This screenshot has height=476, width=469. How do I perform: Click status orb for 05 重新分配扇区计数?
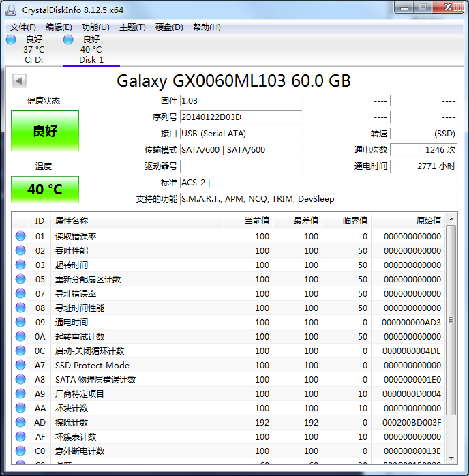tap(20, 279)
